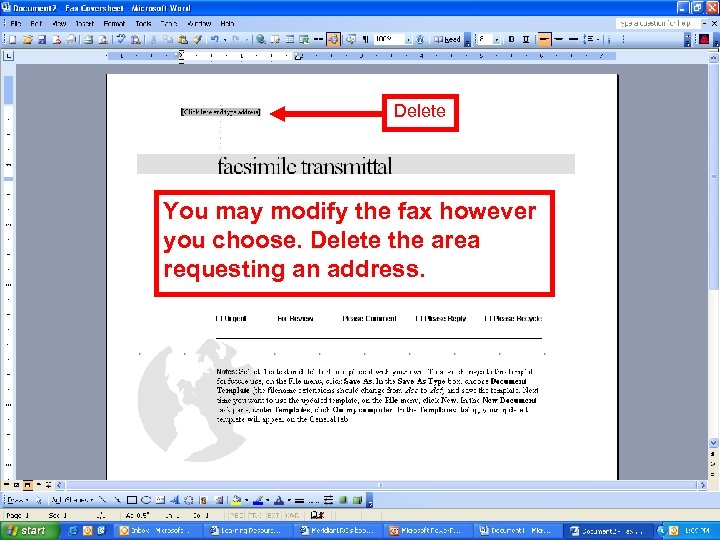Open the AutoShapes dropdown

pos(73,500)
